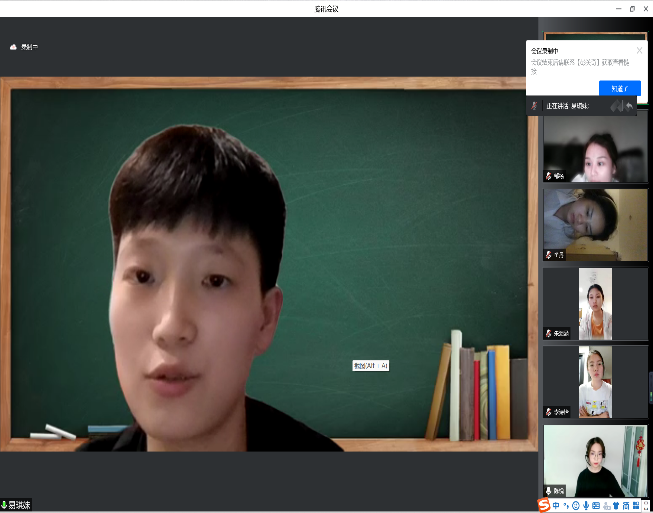Close the recording notification popup

[639, 50]
